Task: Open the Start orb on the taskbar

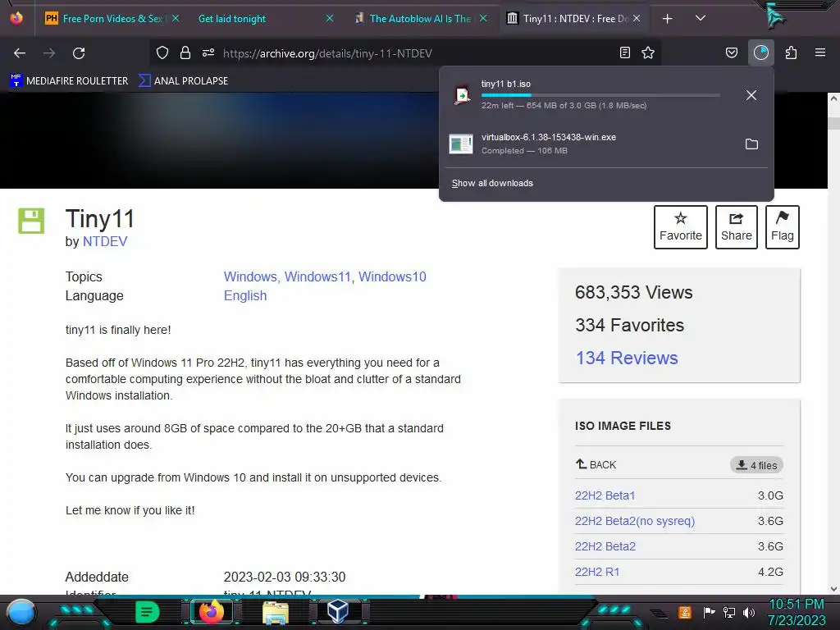Action: (21, 612)
